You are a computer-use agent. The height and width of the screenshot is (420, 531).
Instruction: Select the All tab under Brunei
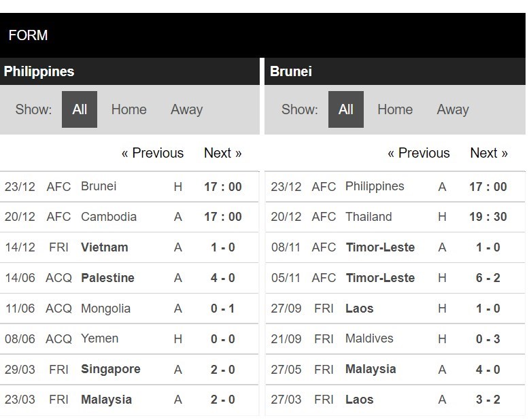(x=345, y=109)
